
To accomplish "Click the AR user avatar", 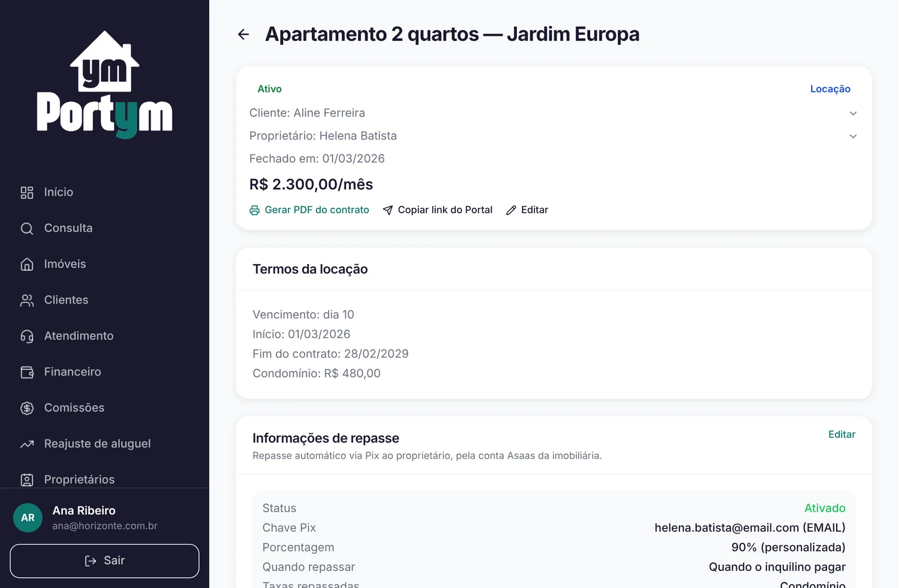I will tap(28, 518).
